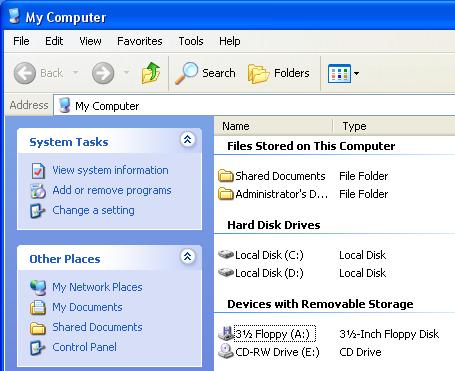Click the My Computer title bar icon
This screenshot has height=371, width=455.
coord(15,16)
